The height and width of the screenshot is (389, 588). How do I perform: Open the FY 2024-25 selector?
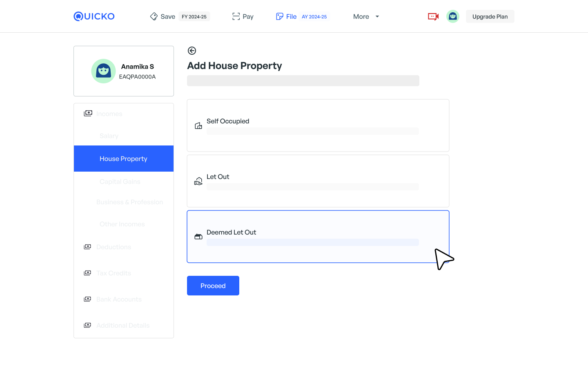(x=194, y=17)
